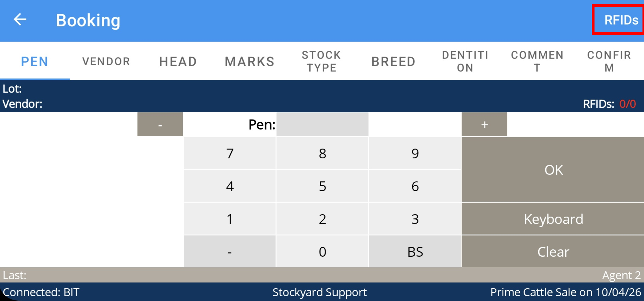Image resolution: width=644 pixels, height=301 pixels.
Task: Tap digit 0 on the keypad
Action: 322,252
